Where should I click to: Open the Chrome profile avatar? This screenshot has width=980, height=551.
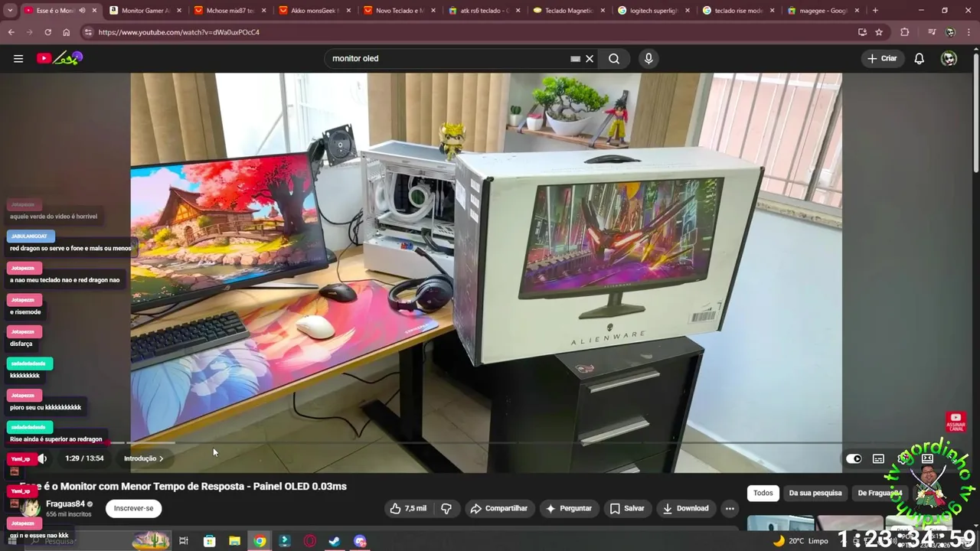pyautogui.click(x=950, y=32)
